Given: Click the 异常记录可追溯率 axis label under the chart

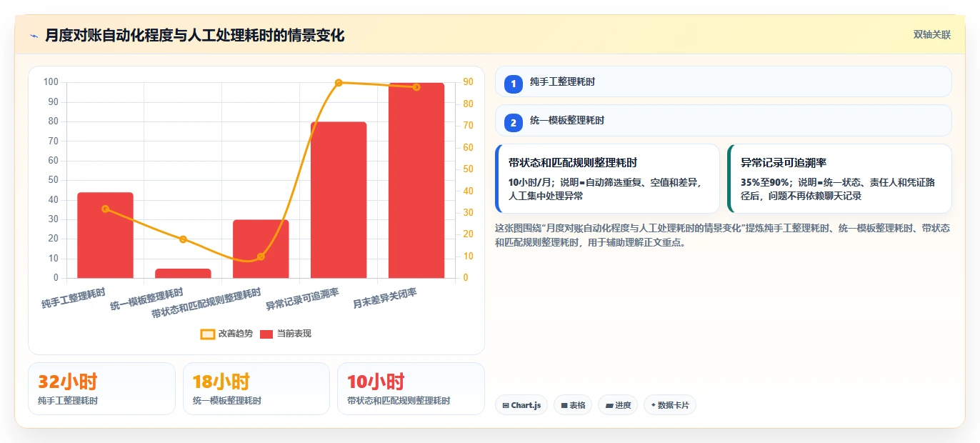Looking at the screenshot, I should (x=302, y=299).
